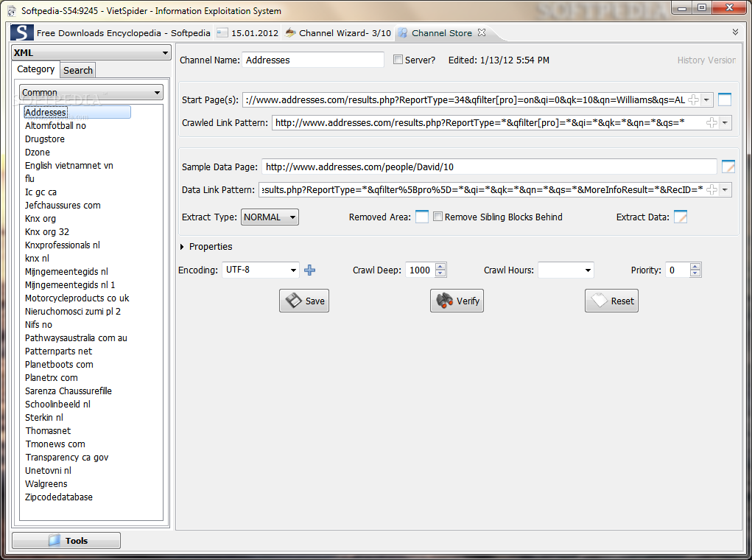
Task: Select the flu channel entry
Action: tap(29, 178)
